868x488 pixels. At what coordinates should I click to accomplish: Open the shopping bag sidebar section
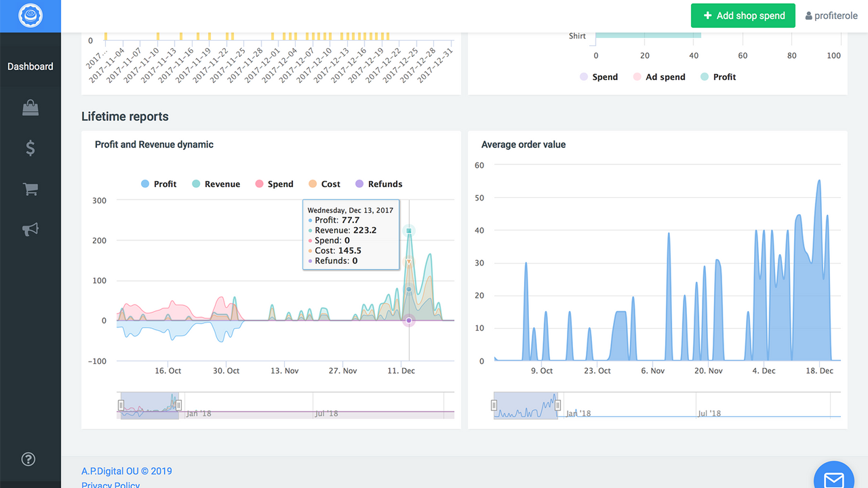(x=31, y=107)
